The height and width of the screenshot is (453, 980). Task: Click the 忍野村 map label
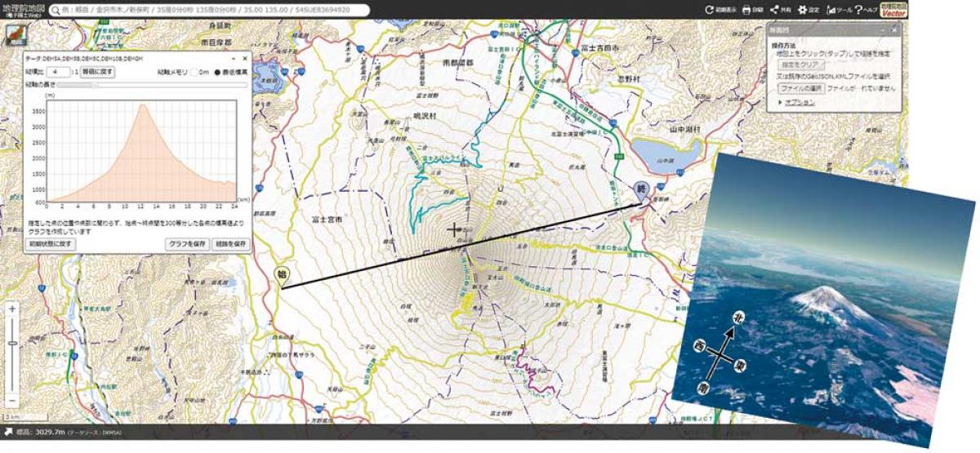click(630, 80)
